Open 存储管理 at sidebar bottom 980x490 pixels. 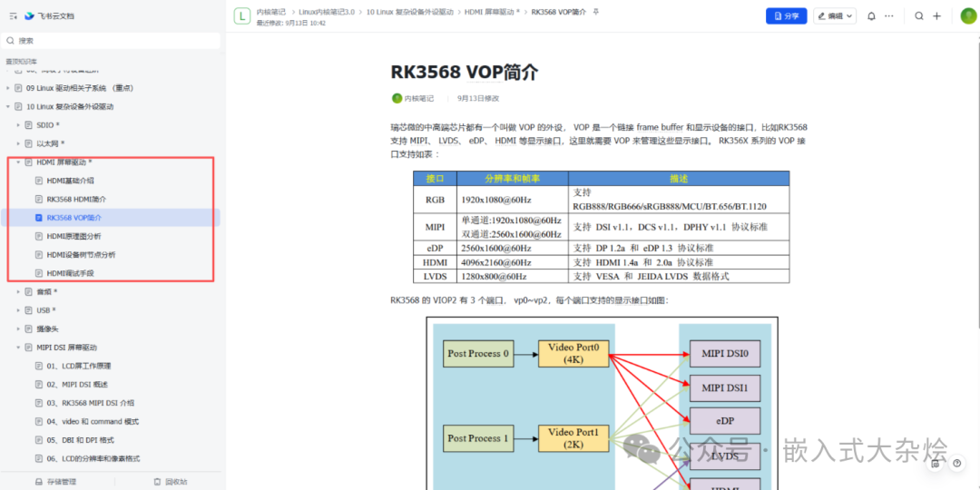coord(55,482)
